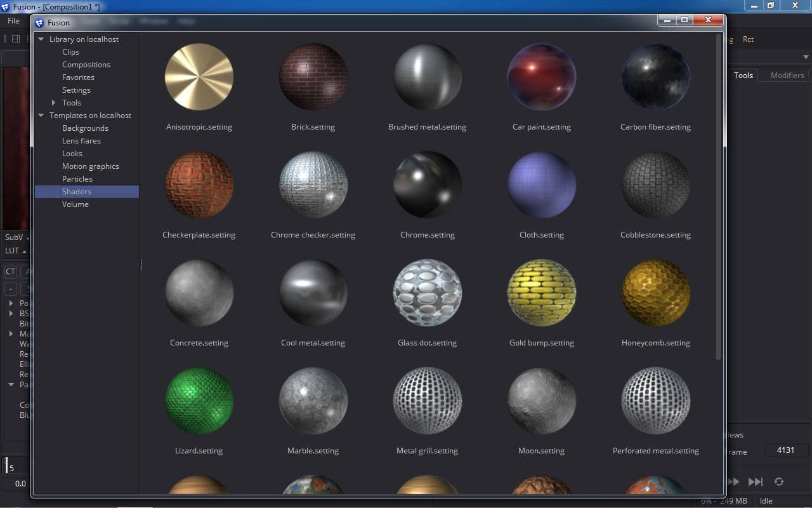Close the Fusion library dialog

pos(707,20)
